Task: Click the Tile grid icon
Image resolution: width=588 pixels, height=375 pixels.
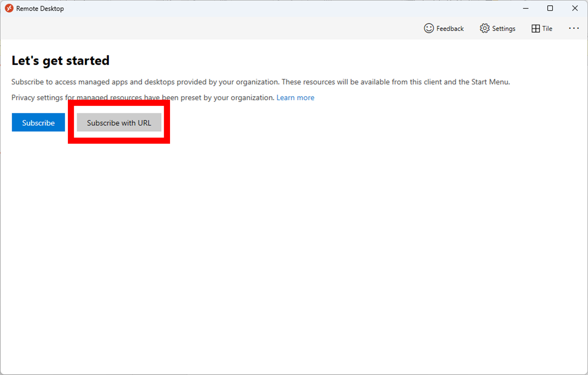Action: pyautogui.click(x=535, y=28)
